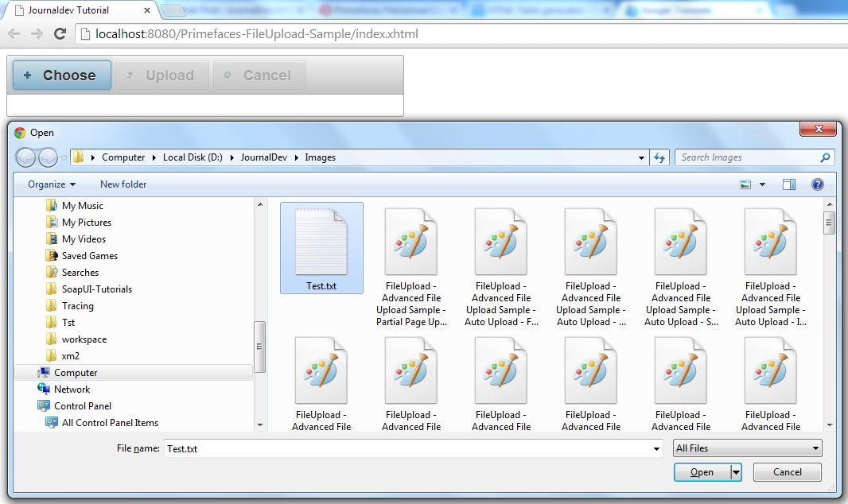Click the refresh icon beside address path

tap(659, 157)
